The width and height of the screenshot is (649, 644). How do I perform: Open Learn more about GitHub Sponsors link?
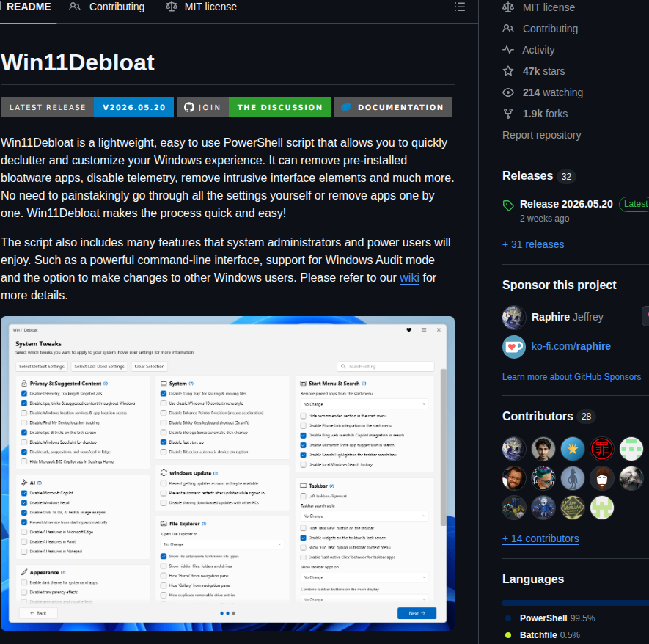(x=571, y=377)
